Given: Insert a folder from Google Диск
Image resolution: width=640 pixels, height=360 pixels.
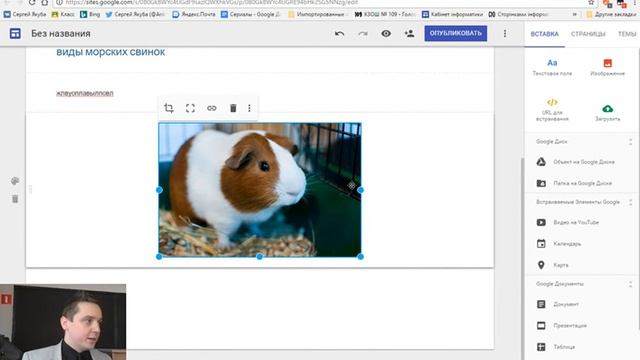Looking at the screenshot, I should pos(574,183).
